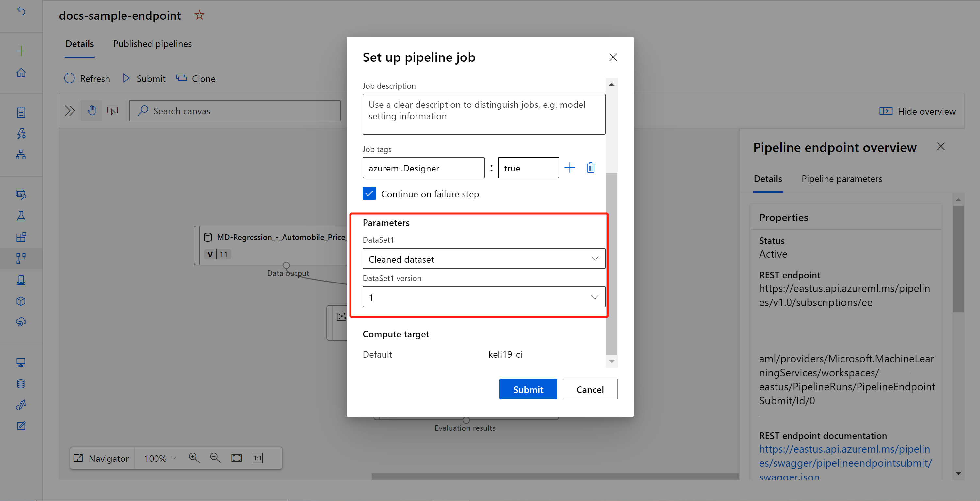980x501 pixels.
Task: Click the blue Submit button
Action: (528, 389)
